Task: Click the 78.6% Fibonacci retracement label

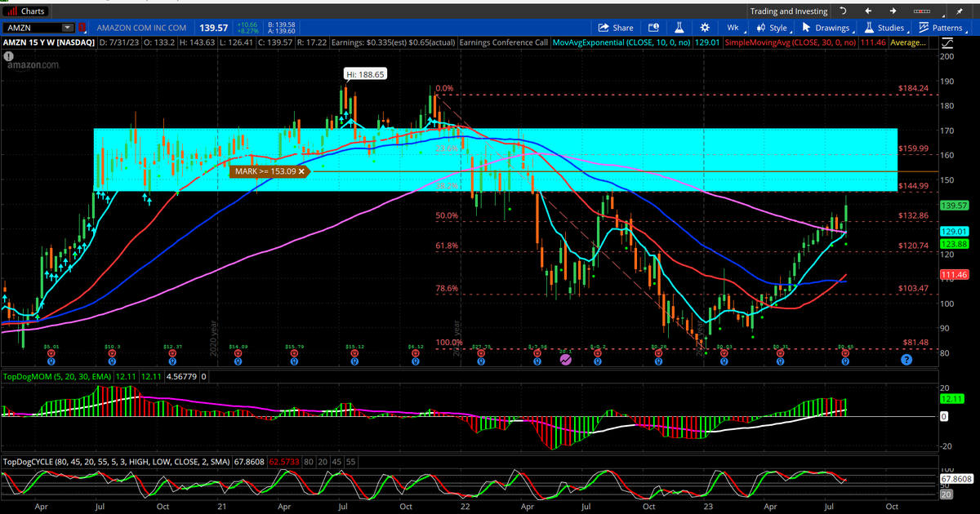Action: coord(447,288)
